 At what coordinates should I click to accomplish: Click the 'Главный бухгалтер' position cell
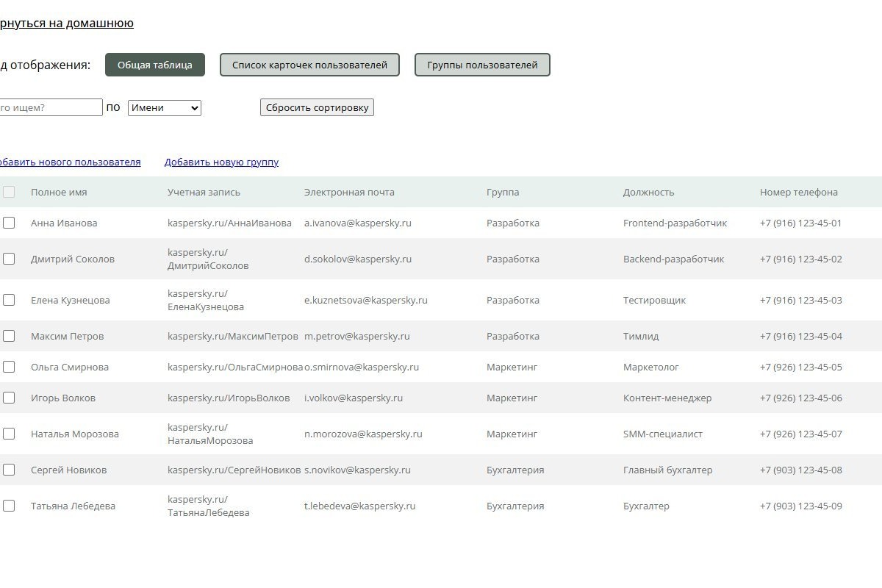tap(667, 470)
